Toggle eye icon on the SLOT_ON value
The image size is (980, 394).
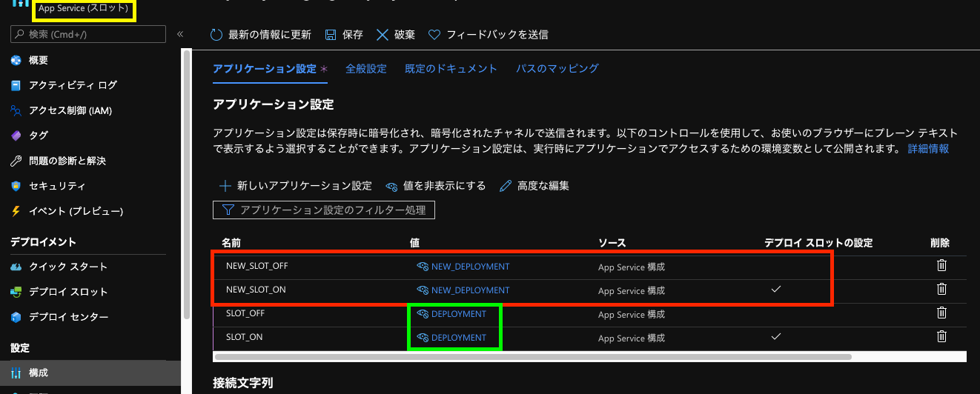coord(423,338)
